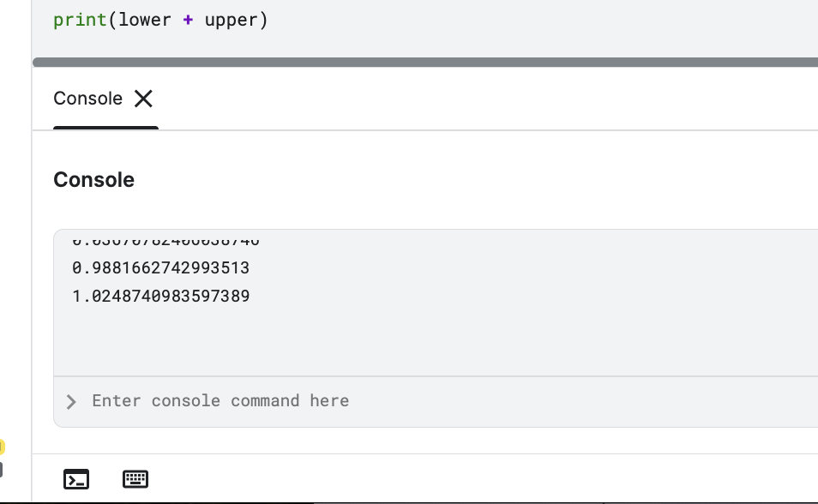The height and width of the screenshot is (504, 818).
Task: Open keyboard shortcuts via the keyboard icon
Action: click(x=135, y=479)
